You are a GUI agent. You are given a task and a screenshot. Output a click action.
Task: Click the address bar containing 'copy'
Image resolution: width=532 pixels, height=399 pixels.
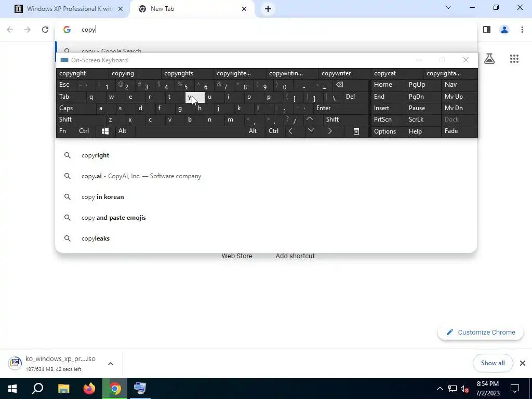point(266,30)
